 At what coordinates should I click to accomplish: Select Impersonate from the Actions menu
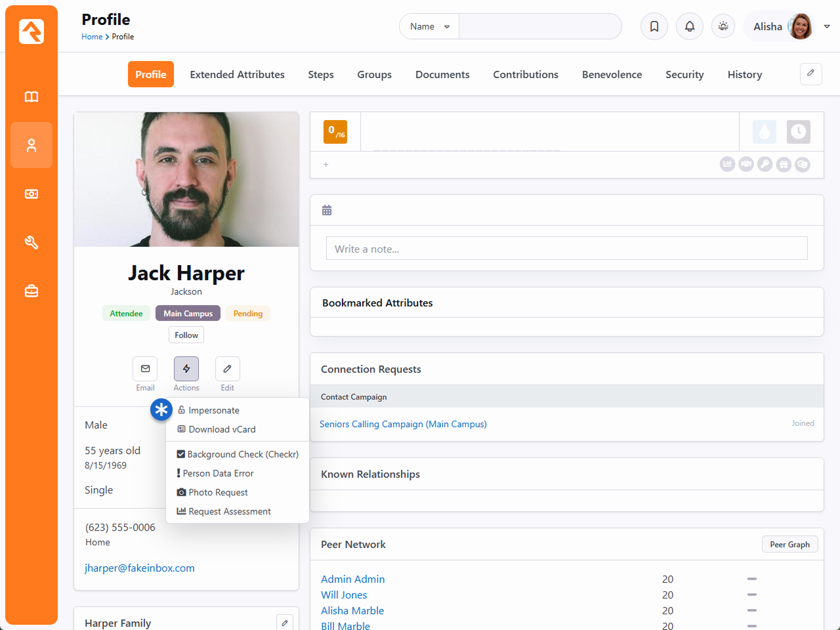click(x=213, y=410)
